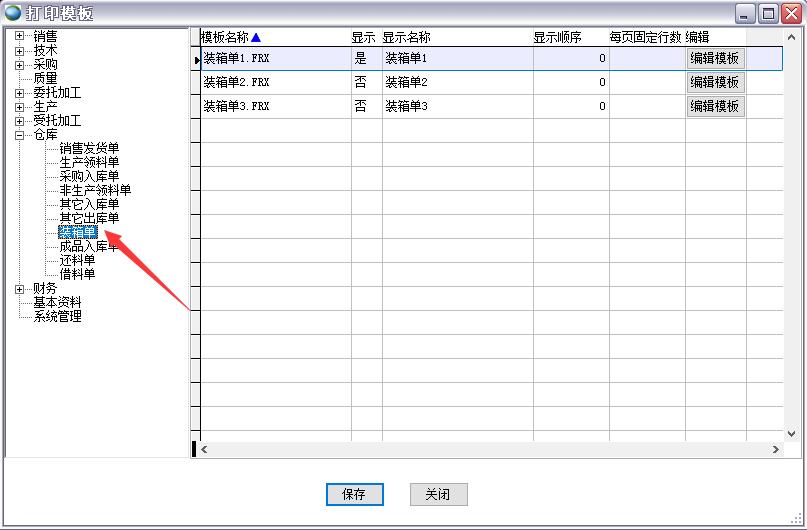Expand the 销售 tree node
The image size is (807, 530).
pyautogui.click(x=20, y=36)
